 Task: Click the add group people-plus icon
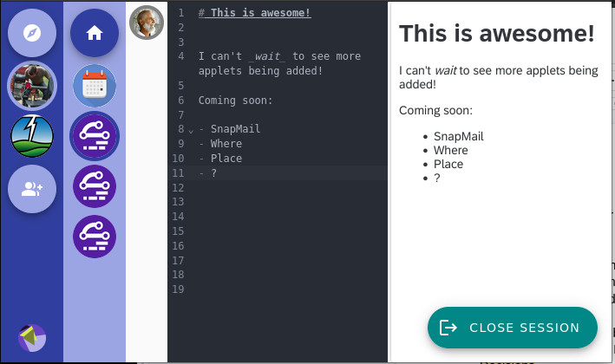[32, 188]
